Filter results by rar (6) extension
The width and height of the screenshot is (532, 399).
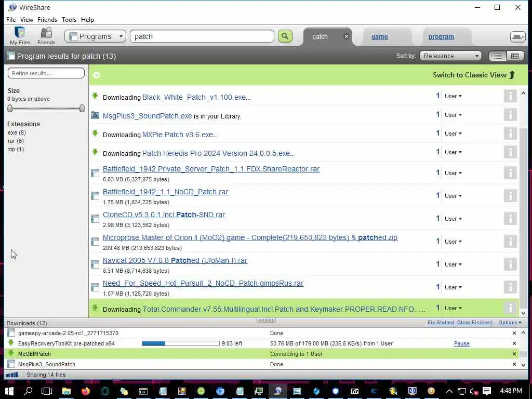point(16,141)
